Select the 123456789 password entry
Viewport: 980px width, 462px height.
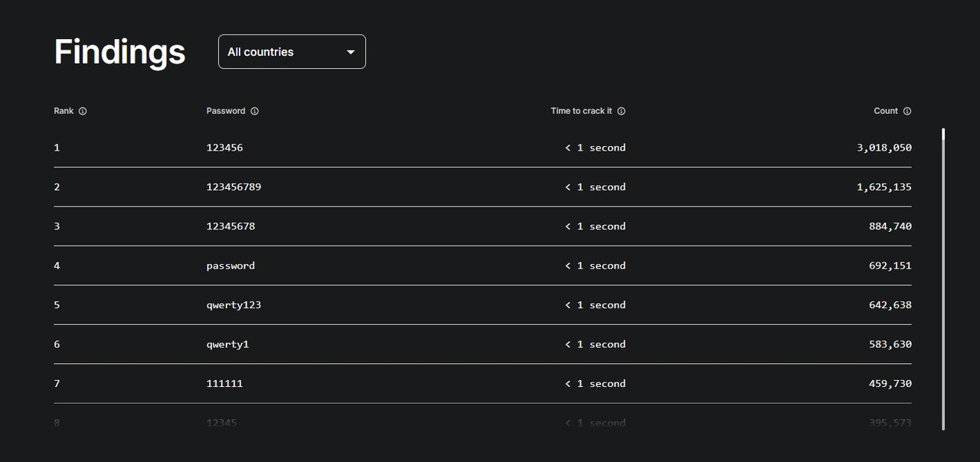coord(234,187)
